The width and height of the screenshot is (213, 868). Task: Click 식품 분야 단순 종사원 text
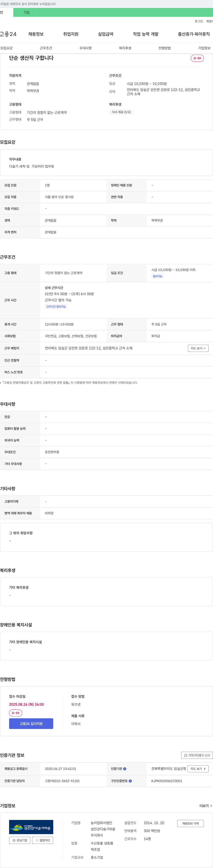[x=59, y=197]
